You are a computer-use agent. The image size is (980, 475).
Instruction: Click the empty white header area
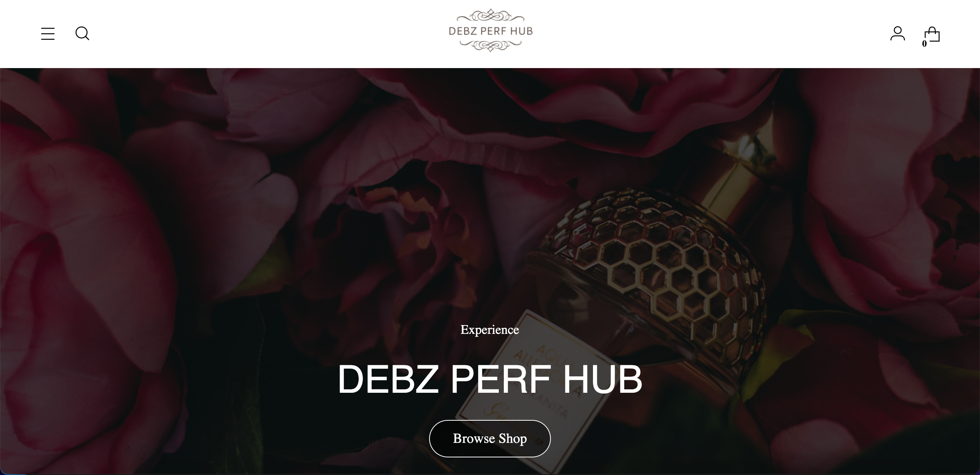[268, 34]
